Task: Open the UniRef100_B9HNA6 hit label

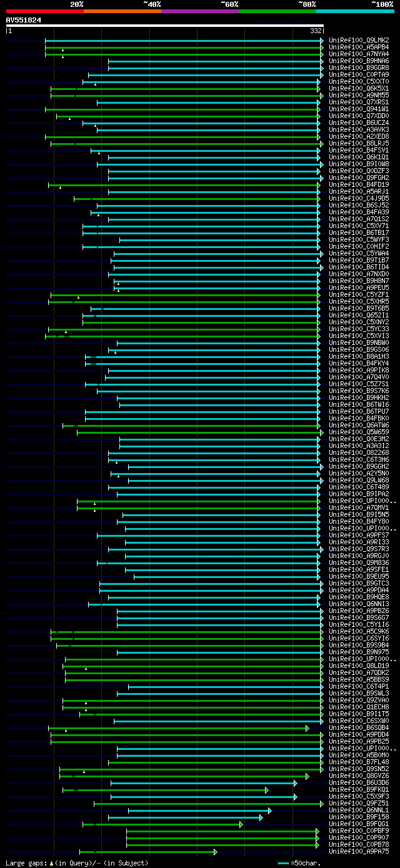Action: tap(359, 61)
